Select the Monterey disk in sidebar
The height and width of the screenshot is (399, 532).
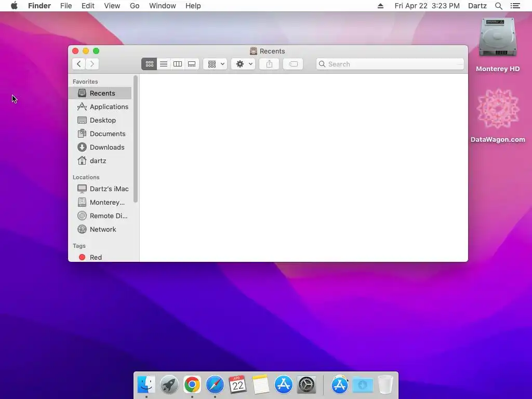(100, 203)
